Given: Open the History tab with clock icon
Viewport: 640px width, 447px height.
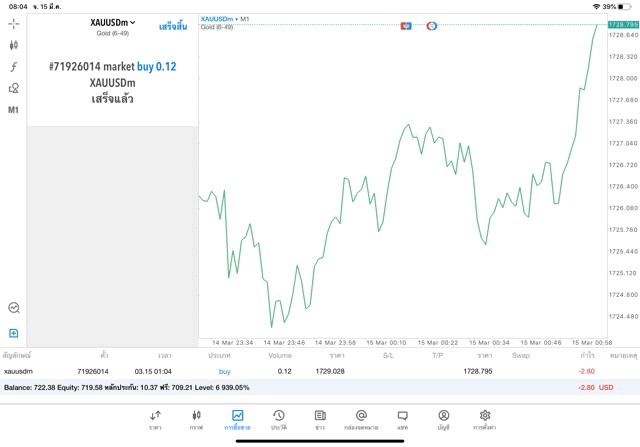Looking at the screenshot, I should (279, 420).
